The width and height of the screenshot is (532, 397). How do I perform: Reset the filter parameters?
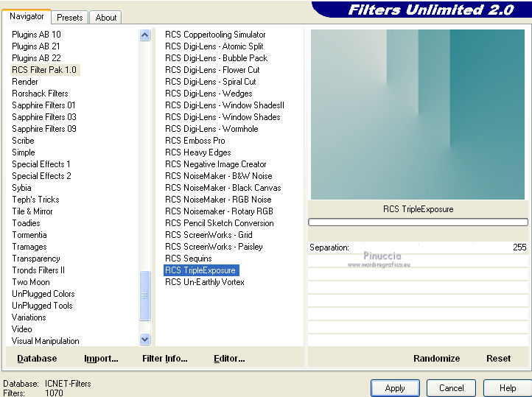[498, 359]
